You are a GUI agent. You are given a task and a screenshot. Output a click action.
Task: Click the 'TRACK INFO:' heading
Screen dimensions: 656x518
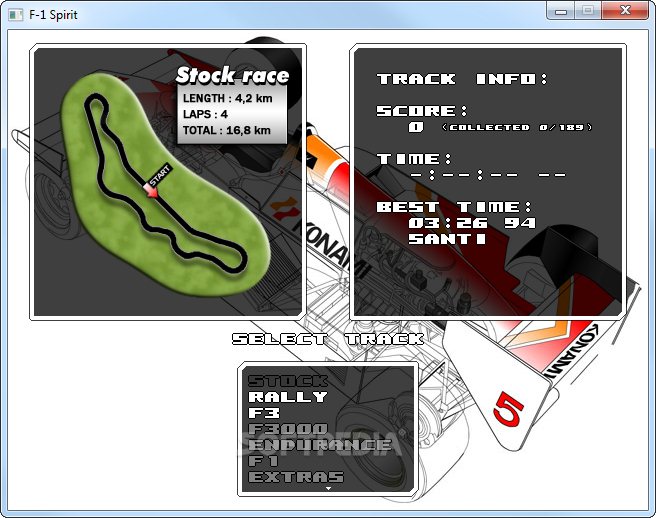(x=462, y=79)
